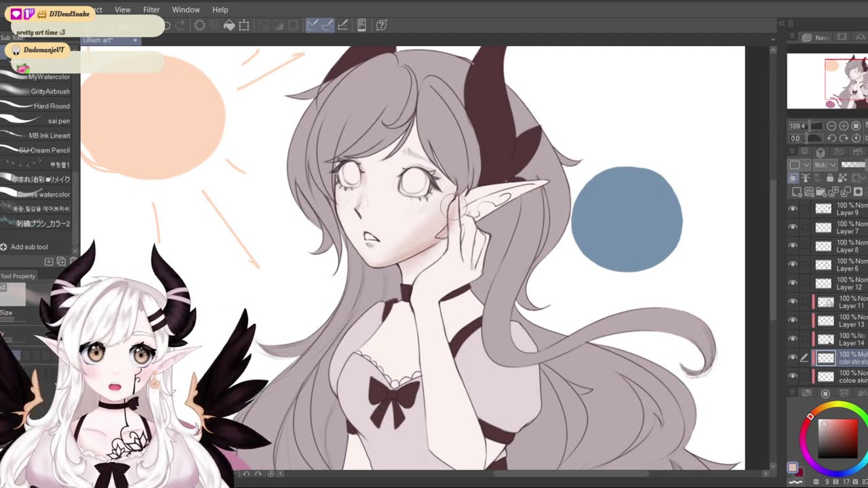The image size is (868, 488).
Task: Zoom out in the Navigator
Action: click(831, 126)
